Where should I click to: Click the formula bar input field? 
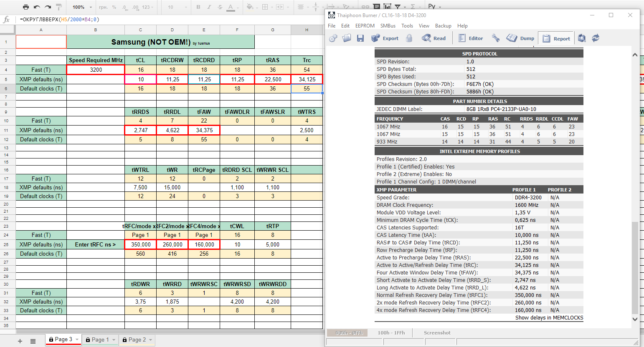(169, 20)
